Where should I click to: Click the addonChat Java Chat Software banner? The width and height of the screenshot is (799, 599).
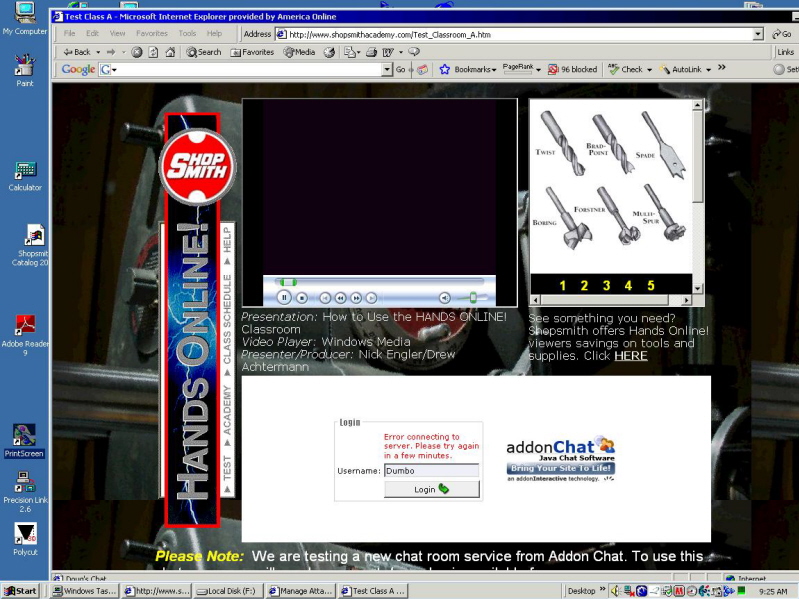561,459
